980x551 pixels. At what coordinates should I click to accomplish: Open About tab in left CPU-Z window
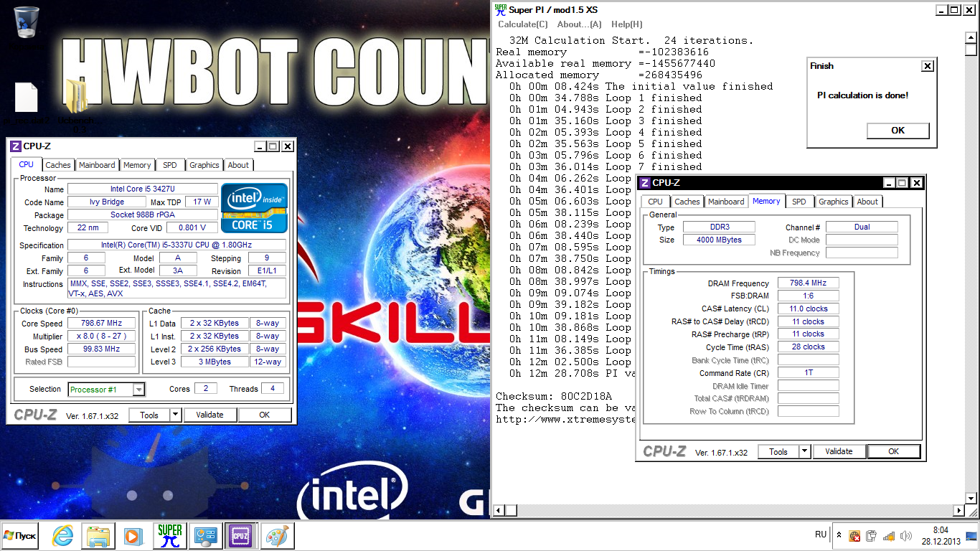click(238, 165)
